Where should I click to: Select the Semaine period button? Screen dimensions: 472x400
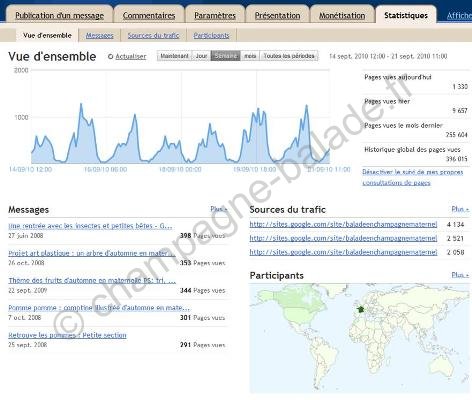click(x=226, y=56)
